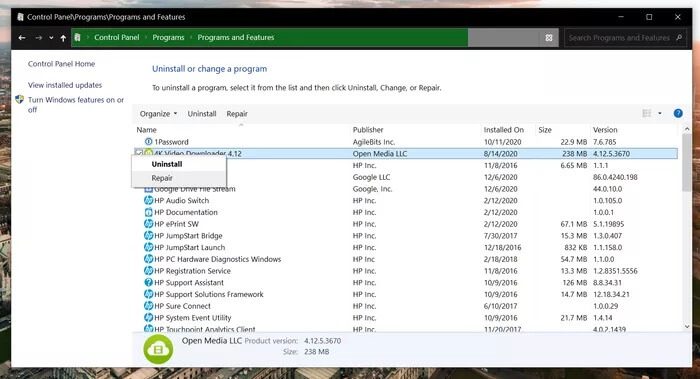Click the Windows features shield icon
Viewport: 700px width, 379px height.
point(19,100)
